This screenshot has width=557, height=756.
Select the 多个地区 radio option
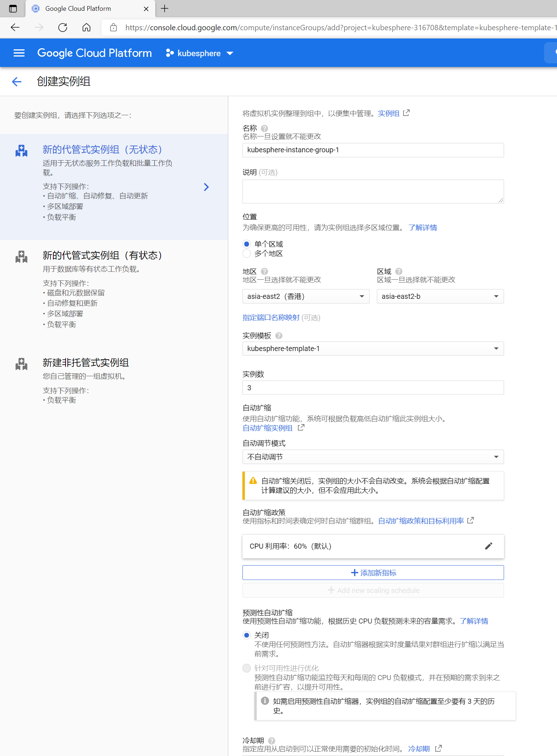[x=247, y=254]
